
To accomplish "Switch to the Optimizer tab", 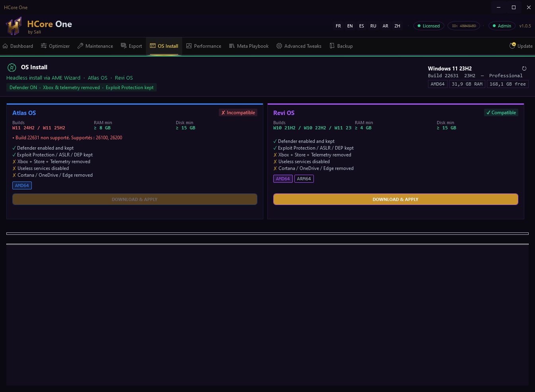I will tap(55, 46).
